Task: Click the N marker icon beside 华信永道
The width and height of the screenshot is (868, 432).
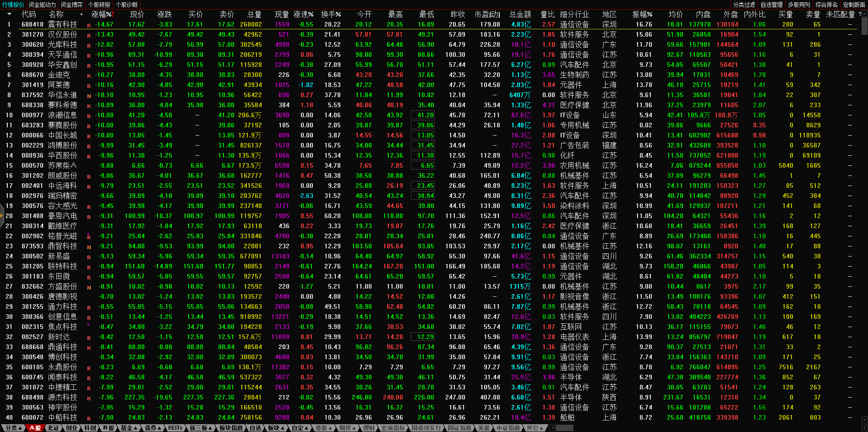Action: [89, 96]
